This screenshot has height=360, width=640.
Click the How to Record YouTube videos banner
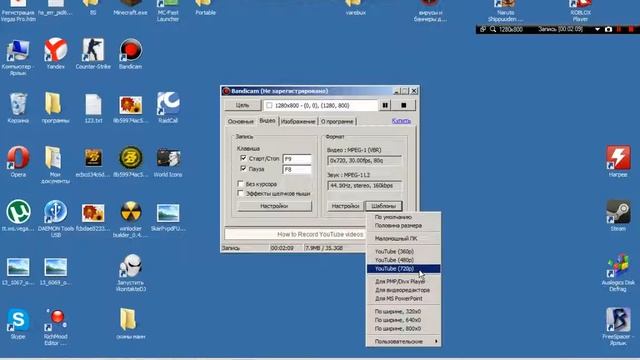point(295,234)
